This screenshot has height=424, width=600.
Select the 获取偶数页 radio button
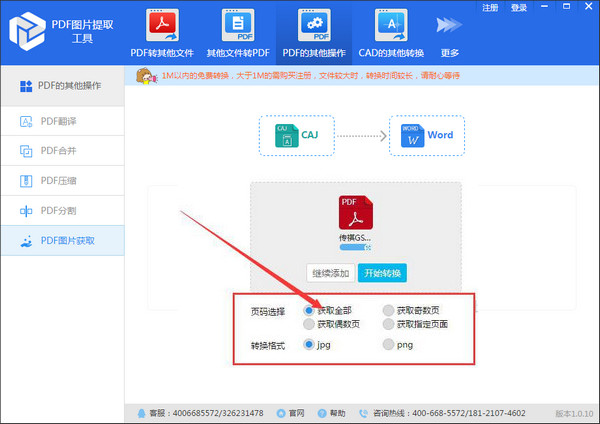pos(309,324)
